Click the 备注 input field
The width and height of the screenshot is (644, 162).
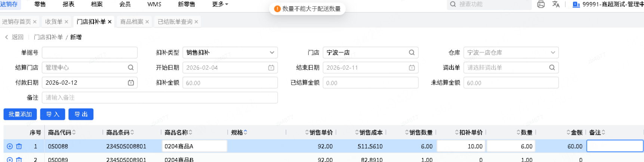pos(160,98)
